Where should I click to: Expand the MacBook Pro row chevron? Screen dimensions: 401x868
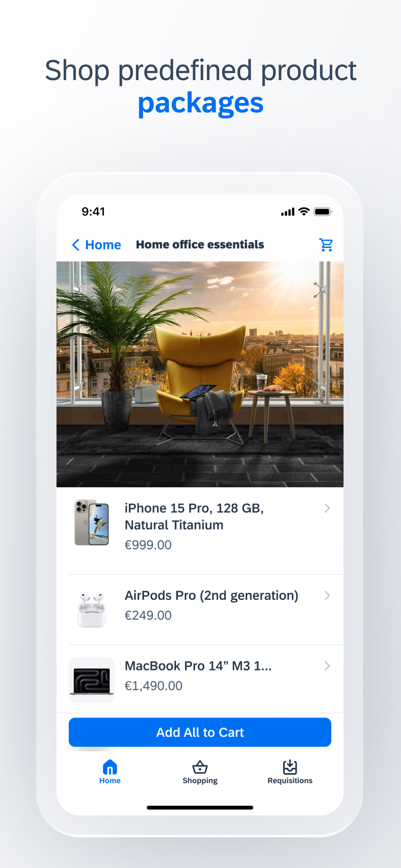click(327, 666)
